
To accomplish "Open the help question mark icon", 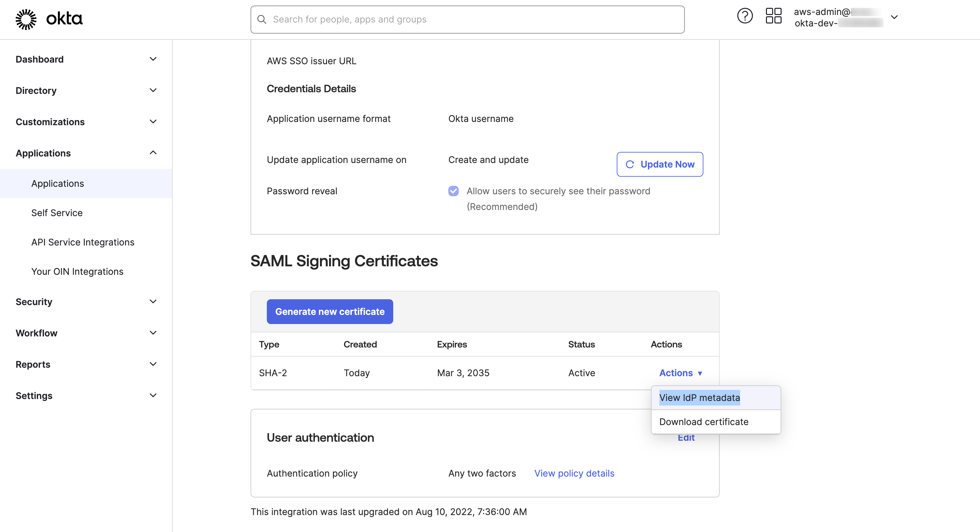I will pyautogui.click(x=745, y=16).
